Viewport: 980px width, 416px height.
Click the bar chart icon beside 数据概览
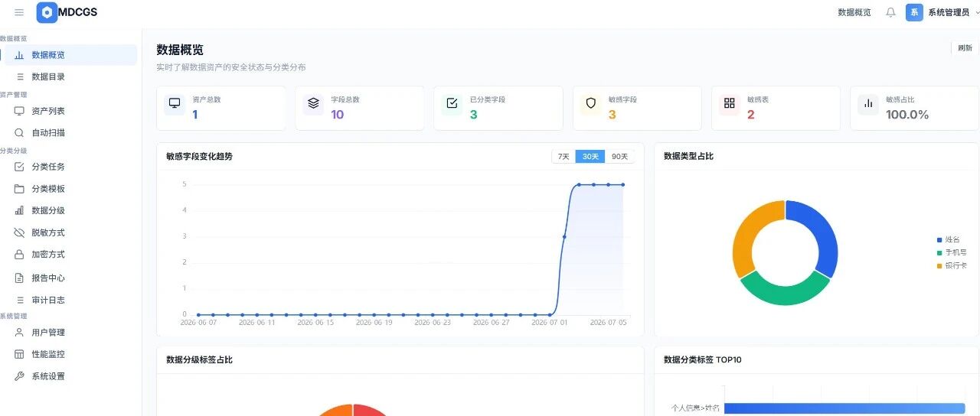pyautogui.click(x=19, y=55)
